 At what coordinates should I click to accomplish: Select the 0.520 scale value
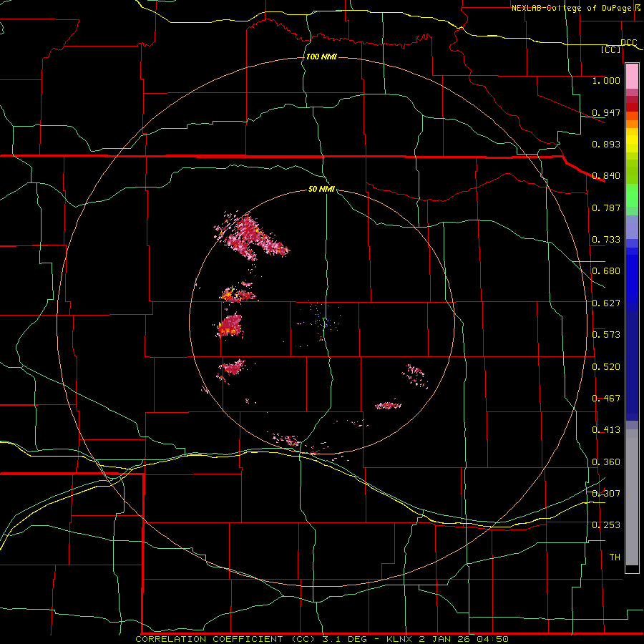coord(606,367)
